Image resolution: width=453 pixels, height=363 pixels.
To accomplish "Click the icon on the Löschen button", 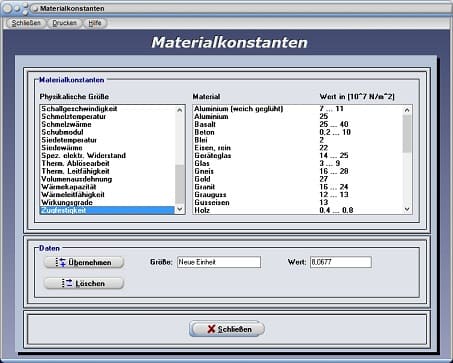I will pos(67,283).
